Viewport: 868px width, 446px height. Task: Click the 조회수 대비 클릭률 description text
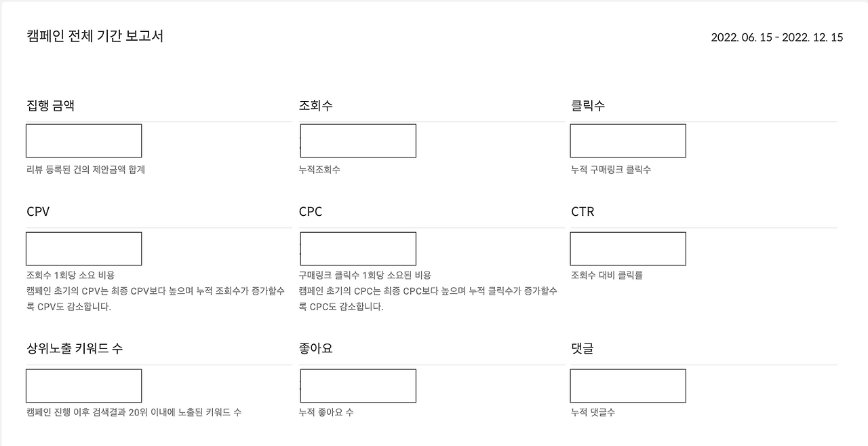point(606,276)
